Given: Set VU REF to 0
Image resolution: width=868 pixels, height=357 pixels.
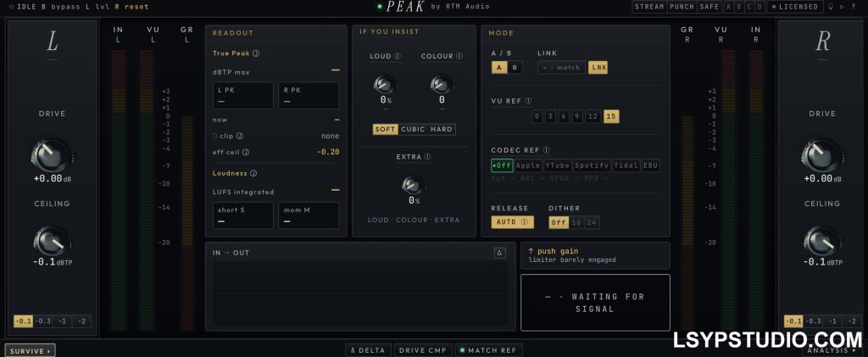Looking at the screenshot, I should (x=537, y=116).
